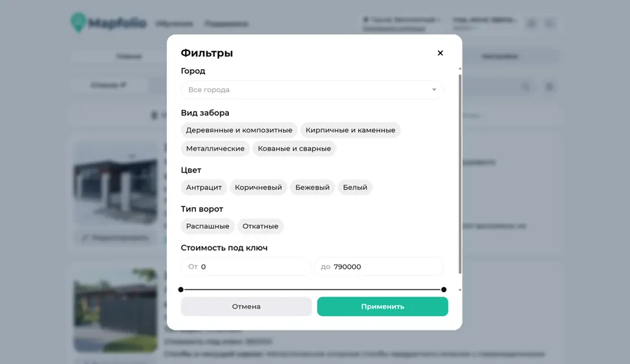Click the dialog scrollbar down arrow
Image resolution: width=630 pixels, height=364 pixels.
point(460,290)
